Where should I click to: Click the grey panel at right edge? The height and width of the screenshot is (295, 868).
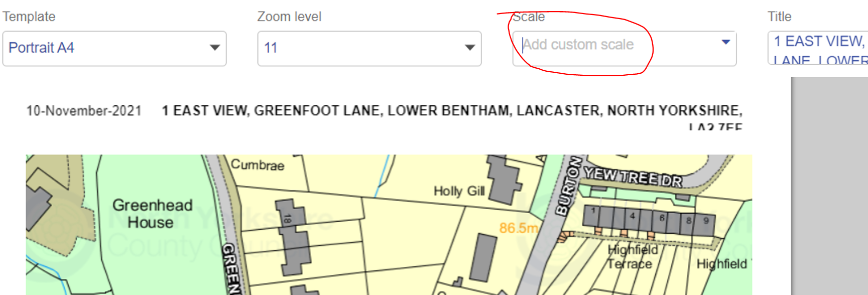(x=829, y=186)
